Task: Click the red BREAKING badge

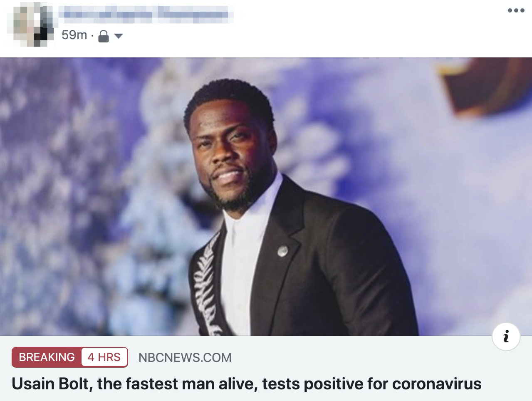Action: [47, 357]
